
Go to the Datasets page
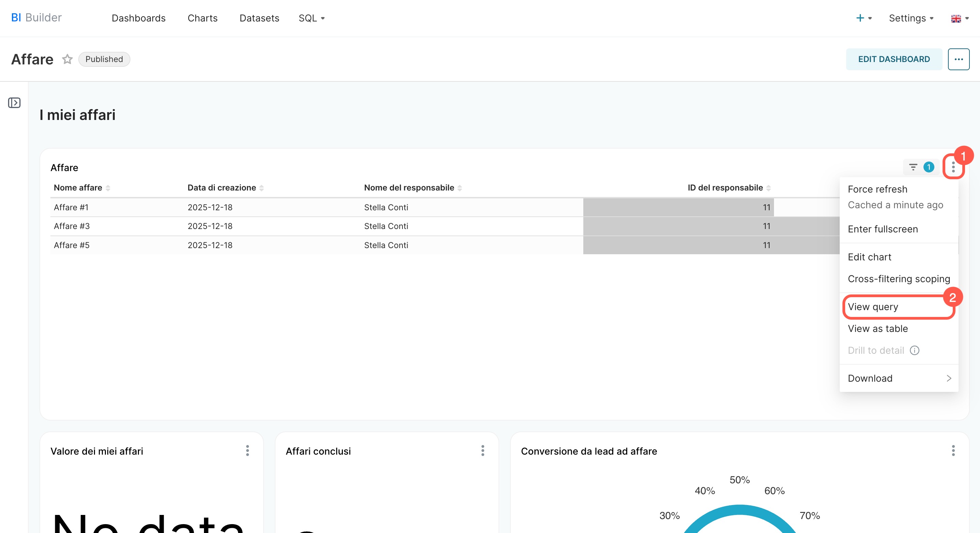coord(259,18)
